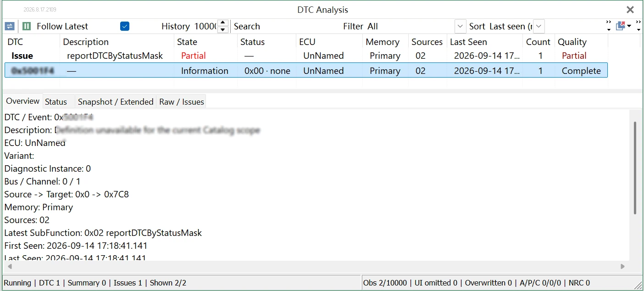
Task: Click the Variant: detail line
Action: pyautogui.click(x=19, y=156)
